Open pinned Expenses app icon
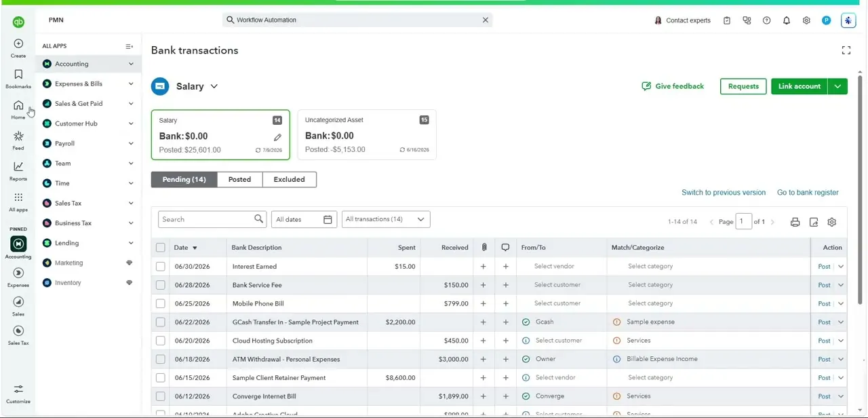 pyautogui.click(x=18, y=273)
